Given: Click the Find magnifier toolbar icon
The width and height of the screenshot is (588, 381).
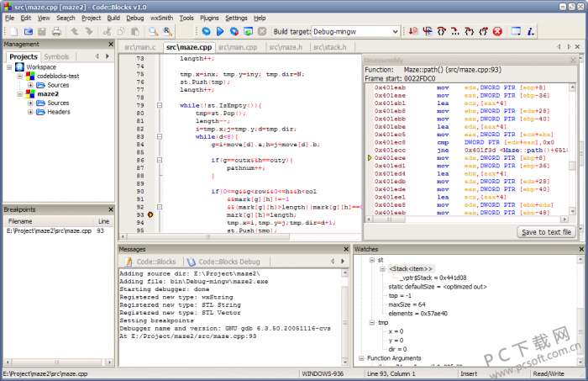Looking at the screenshot, I should click(x=152, y=31).
